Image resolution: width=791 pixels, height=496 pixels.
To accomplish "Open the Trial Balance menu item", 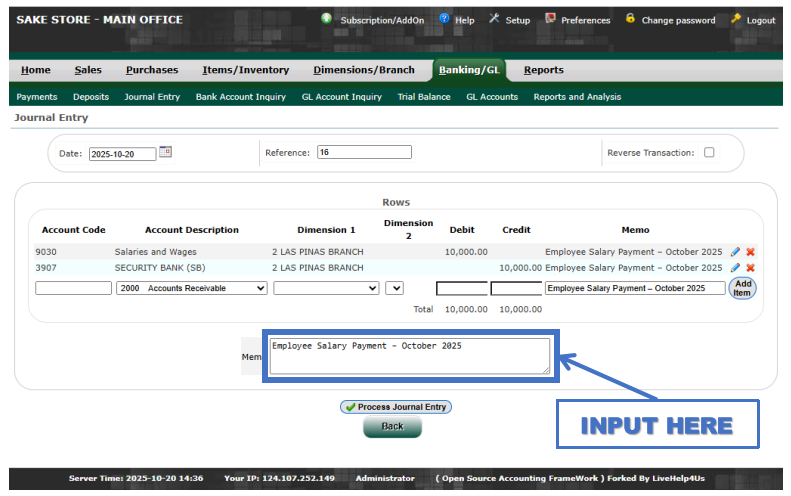I will pos(423,97).
